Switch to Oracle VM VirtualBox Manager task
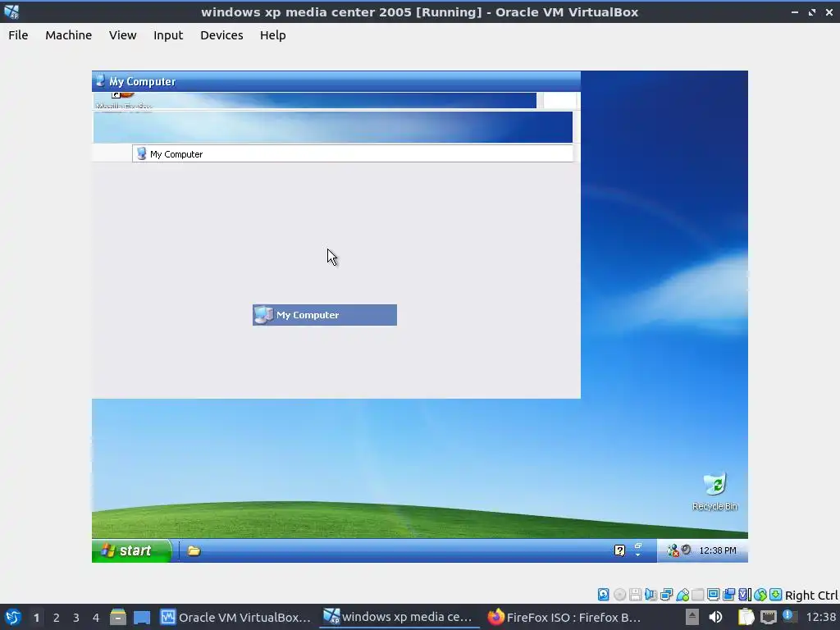The width and height of the screenshot is (840, 630). (235, 617)
